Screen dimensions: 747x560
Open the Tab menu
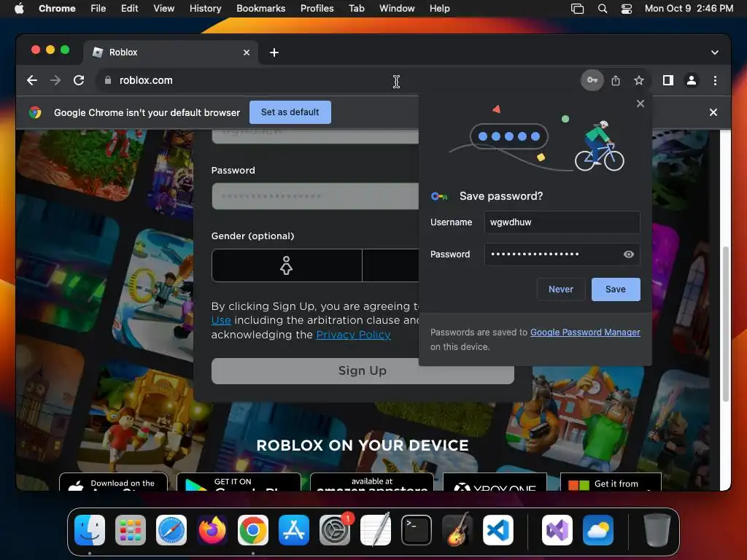(x=356, y=8)
